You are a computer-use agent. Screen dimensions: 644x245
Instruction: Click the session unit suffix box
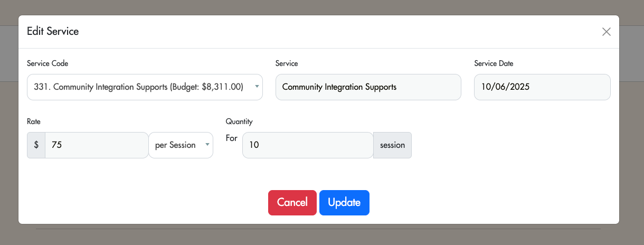[392, 145]
